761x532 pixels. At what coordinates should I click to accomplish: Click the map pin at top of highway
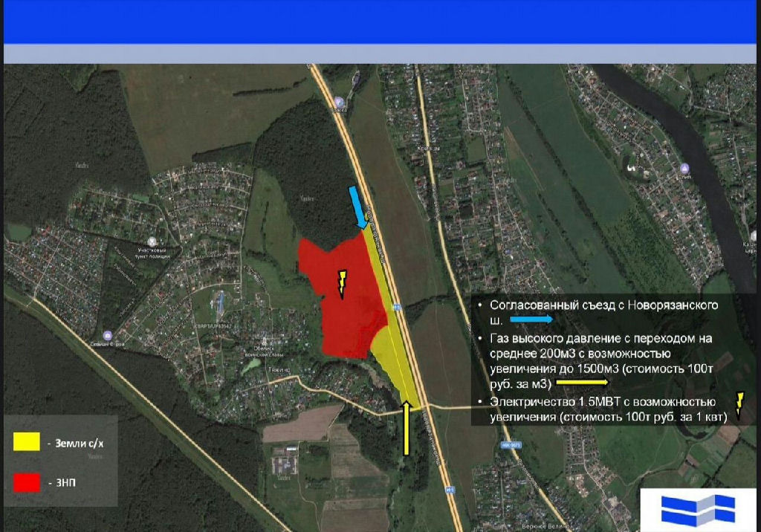pos(339,100)
